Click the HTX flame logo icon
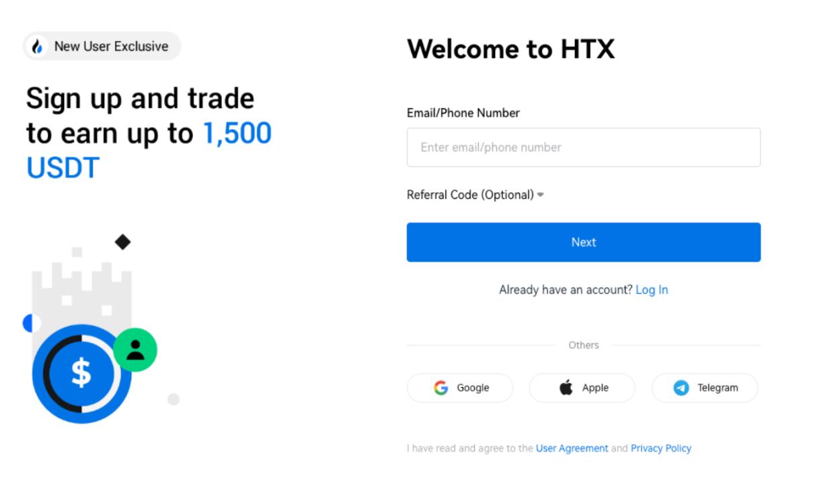 (38, 46)
